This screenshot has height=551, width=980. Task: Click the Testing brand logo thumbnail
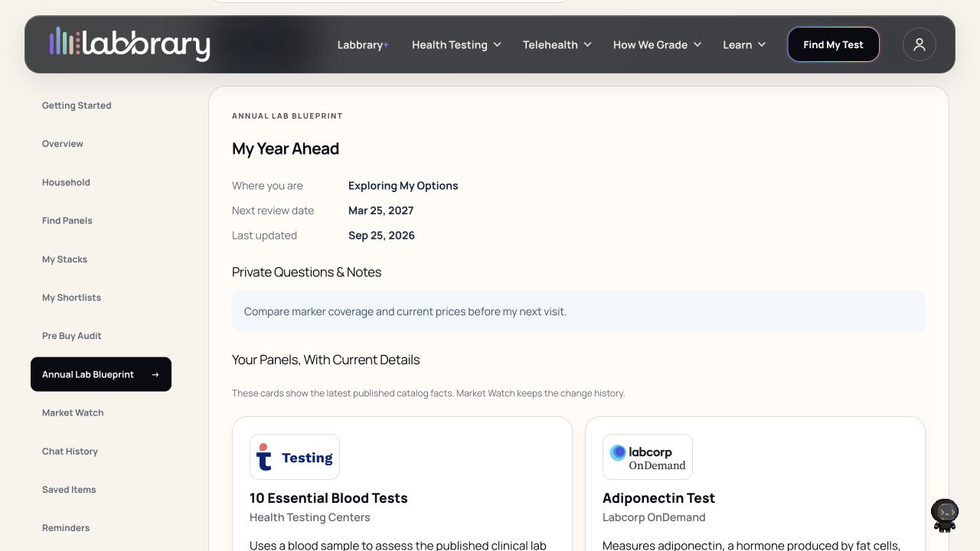click(295, 457)
